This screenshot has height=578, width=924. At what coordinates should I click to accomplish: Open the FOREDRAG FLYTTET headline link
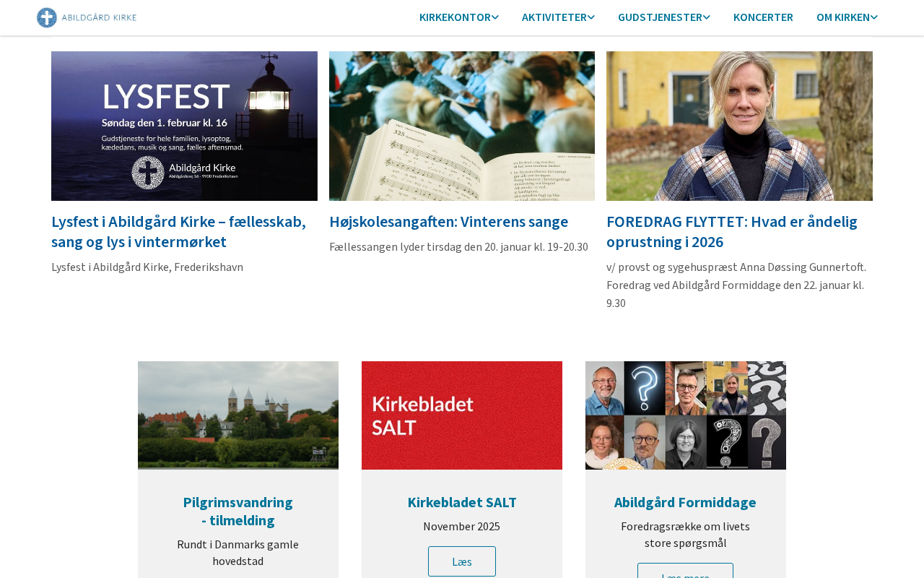pyautogui.click(x=732, y=231)
